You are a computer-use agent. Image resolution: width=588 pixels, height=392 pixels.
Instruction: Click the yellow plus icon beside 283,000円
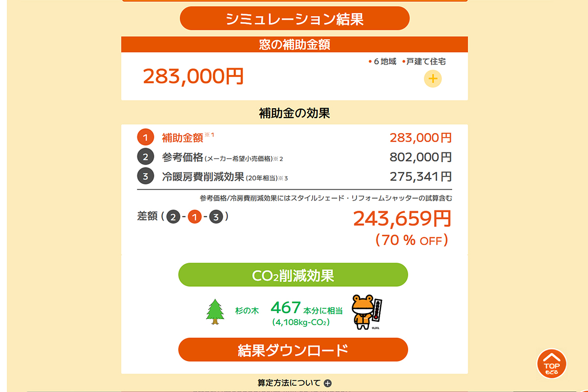click(x=433, y=77)
